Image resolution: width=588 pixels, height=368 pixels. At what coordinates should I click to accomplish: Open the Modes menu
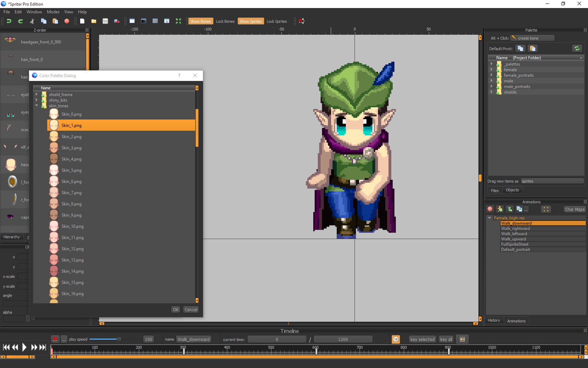(x=53, y=12)
